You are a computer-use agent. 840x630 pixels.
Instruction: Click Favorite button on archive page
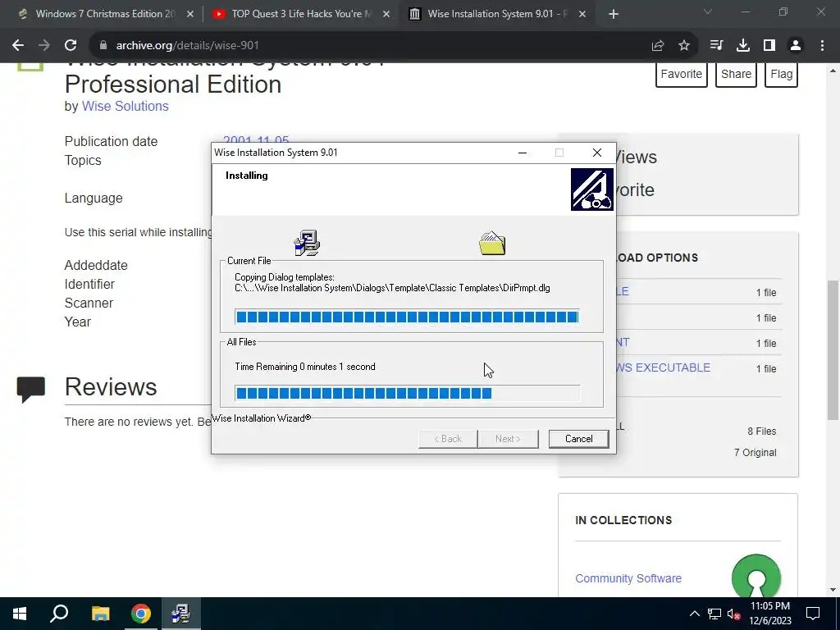682,74
